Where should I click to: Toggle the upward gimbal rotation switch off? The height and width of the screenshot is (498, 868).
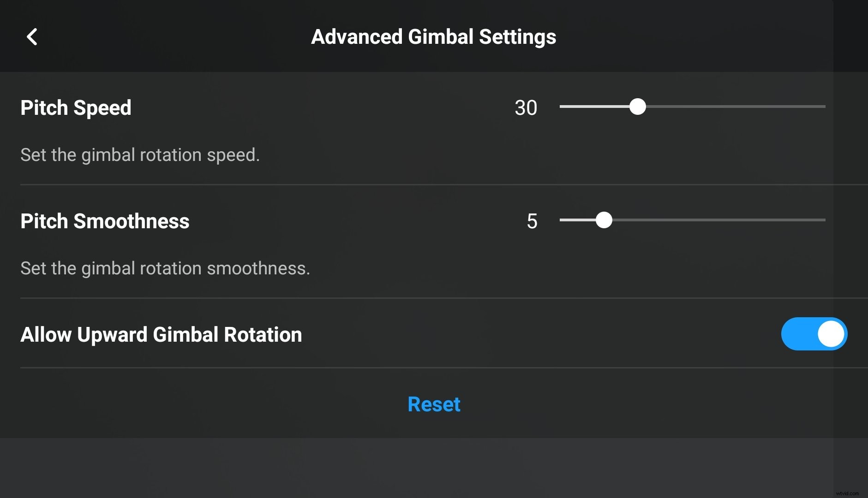click(x=814, y=334)
